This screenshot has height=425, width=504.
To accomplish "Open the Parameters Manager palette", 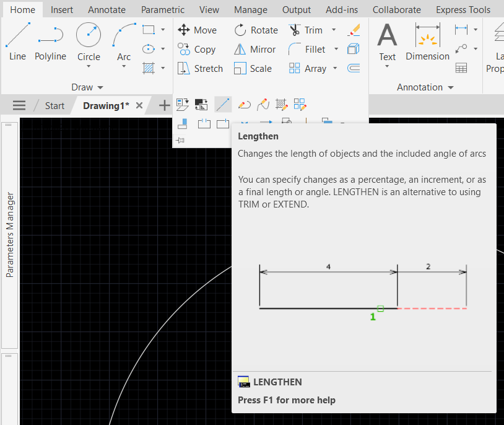I will 10,234.
